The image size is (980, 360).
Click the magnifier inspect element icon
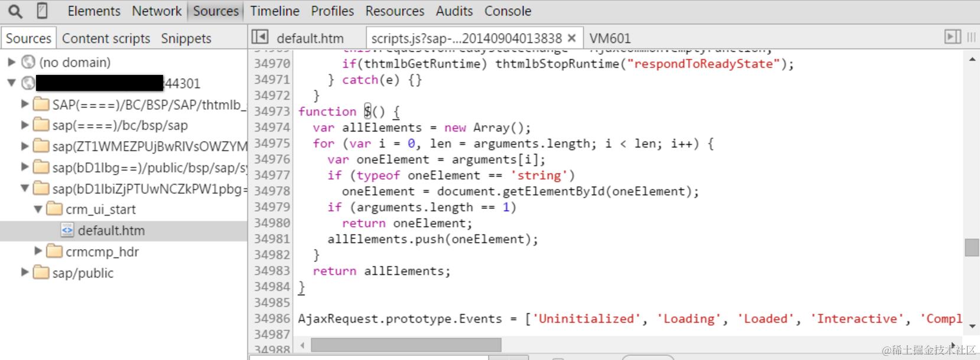(x=15, y=11)
